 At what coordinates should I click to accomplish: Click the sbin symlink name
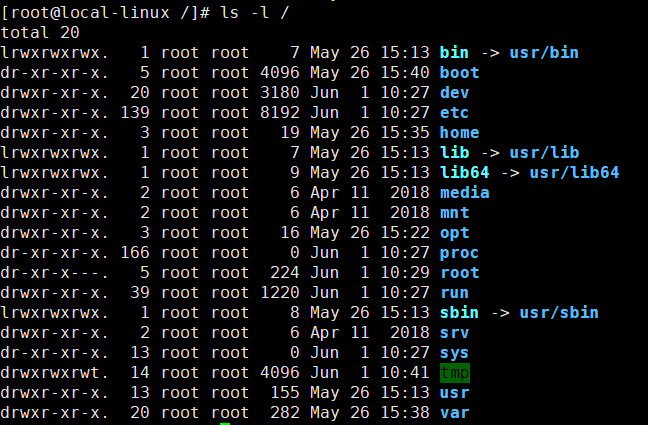[x=459, y=312]
